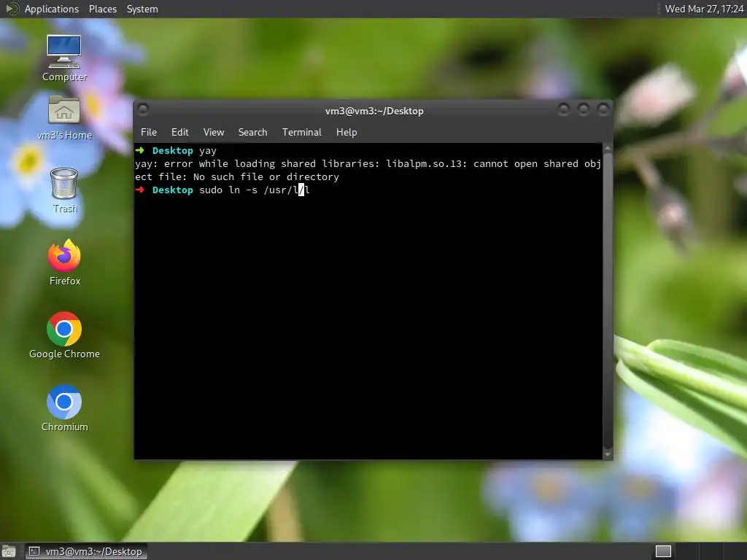
Task: Click the 'sudo ln -s /usr/l/l' command line
Action: click(255, 190)
